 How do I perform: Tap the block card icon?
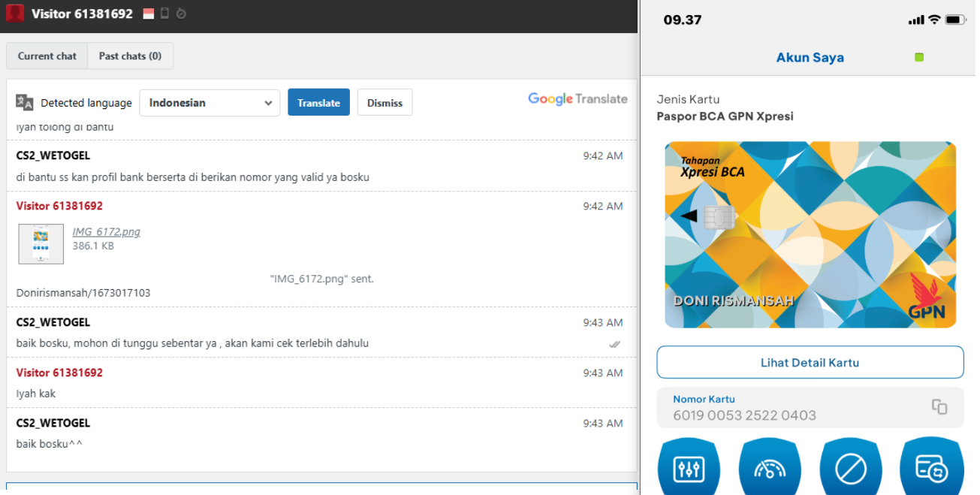(851, 469)
